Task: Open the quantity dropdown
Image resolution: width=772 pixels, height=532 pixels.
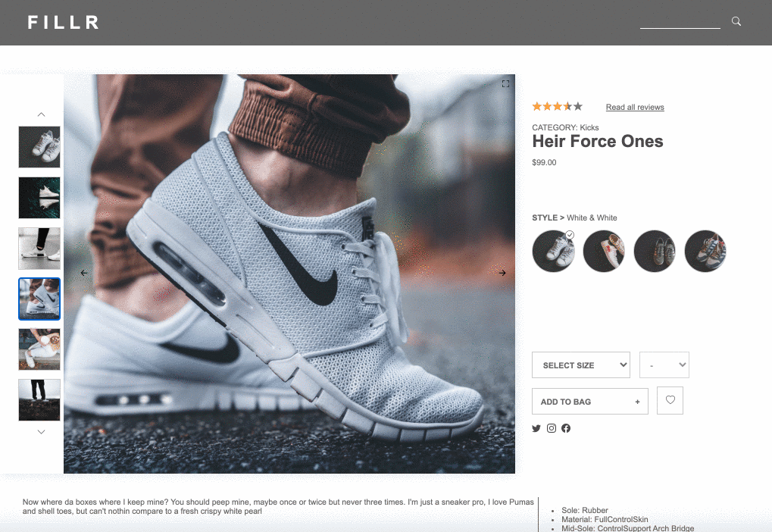Action: (x=664, y=365)
